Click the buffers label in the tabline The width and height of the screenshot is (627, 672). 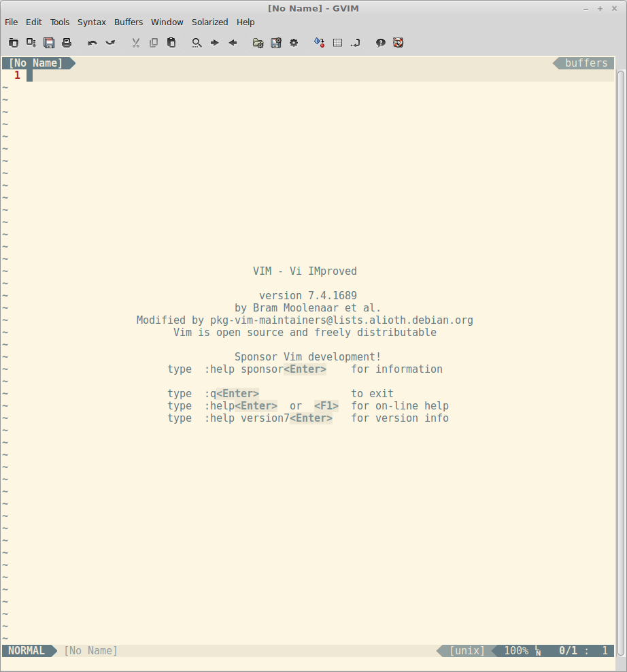[586, 63]
